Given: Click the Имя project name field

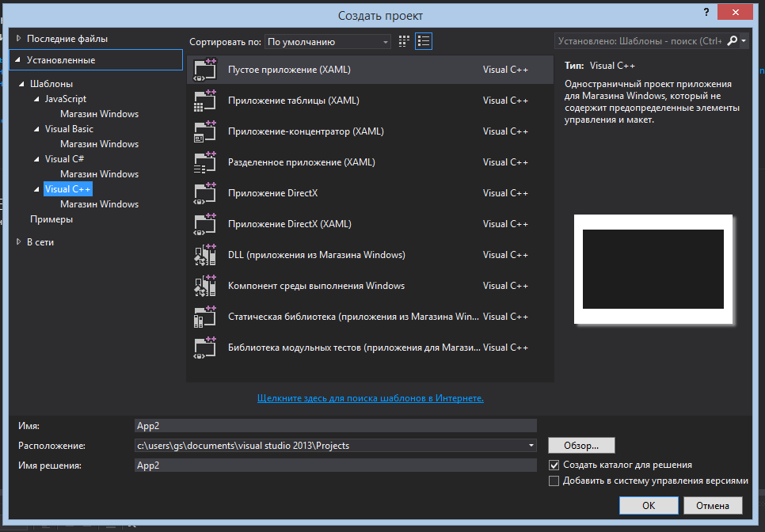Looking at the screenshot, I should [x=336, y=426].
